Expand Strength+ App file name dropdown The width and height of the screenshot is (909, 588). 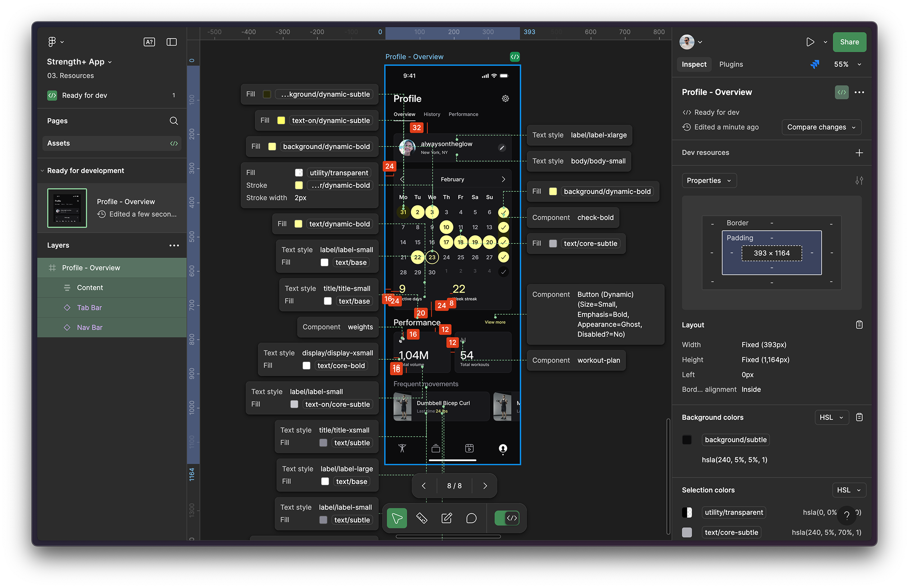(x=110, y=62)
